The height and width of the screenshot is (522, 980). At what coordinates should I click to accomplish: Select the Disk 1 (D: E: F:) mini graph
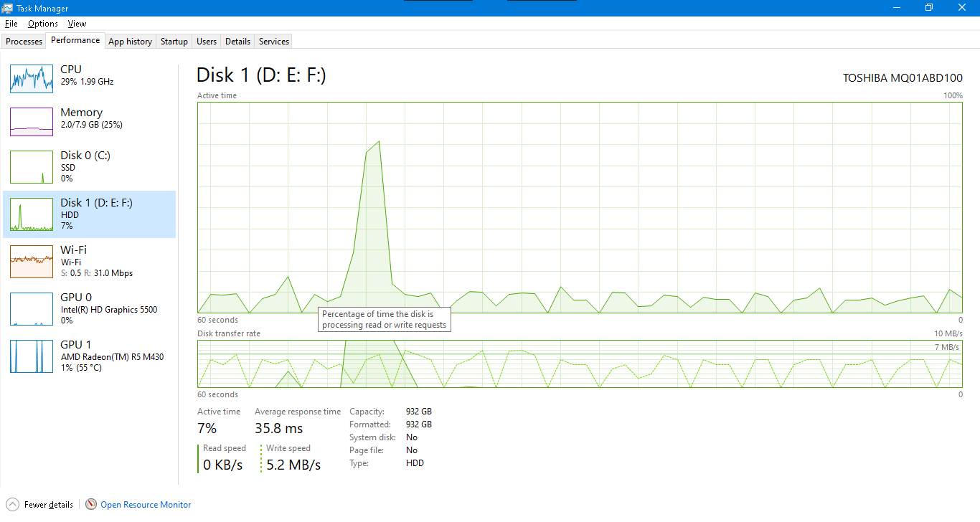[32, 214]
